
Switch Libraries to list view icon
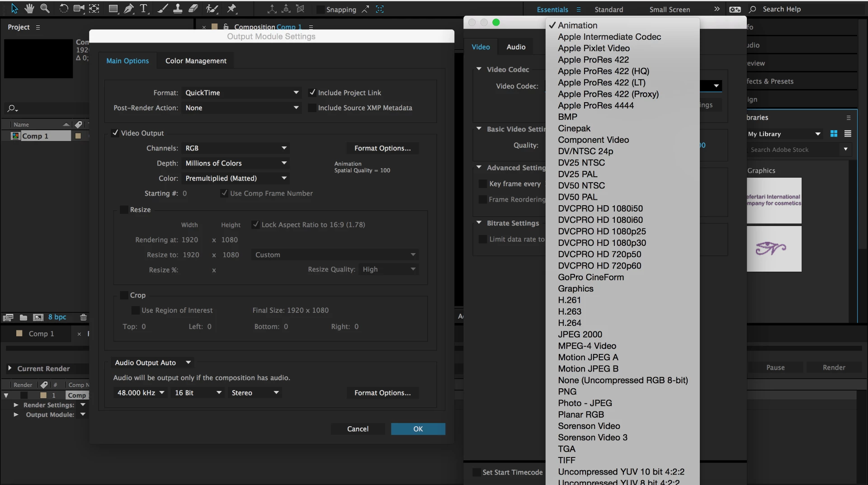(x=848, y=134)
